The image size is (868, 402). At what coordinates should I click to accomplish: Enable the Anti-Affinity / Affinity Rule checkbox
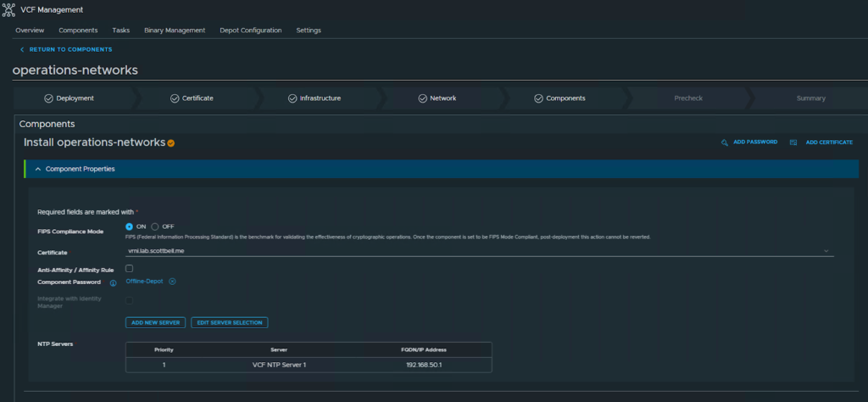pos(129,269)
